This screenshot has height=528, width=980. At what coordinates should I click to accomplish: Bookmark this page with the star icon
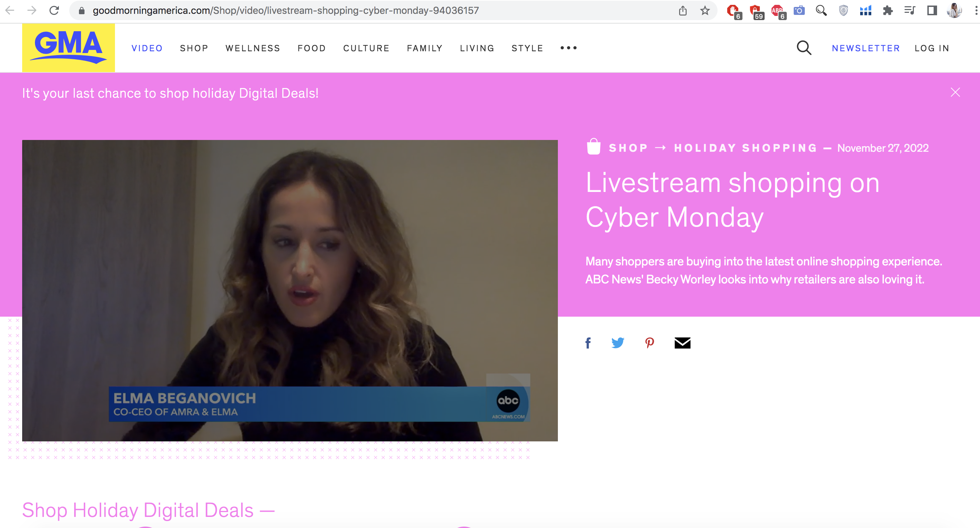[x=705, y=10]
